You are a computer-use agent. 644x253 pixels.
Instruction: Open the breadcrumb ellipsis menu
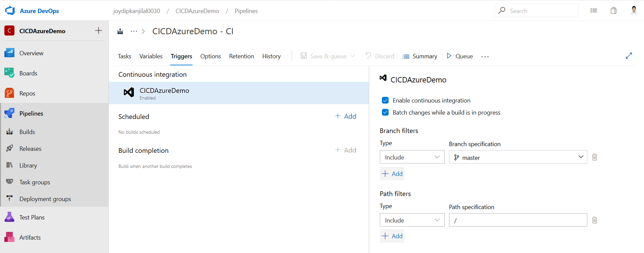[x=134, y=31]
